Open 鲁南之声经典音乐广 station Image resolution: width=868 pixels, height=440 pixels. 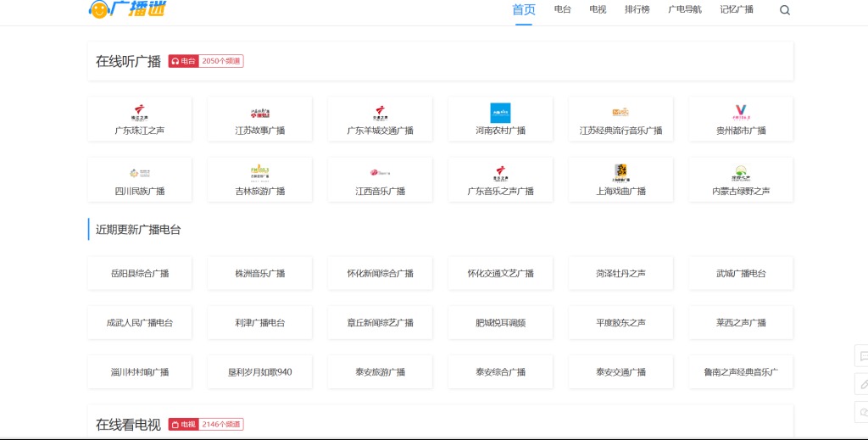click(741, 371)
